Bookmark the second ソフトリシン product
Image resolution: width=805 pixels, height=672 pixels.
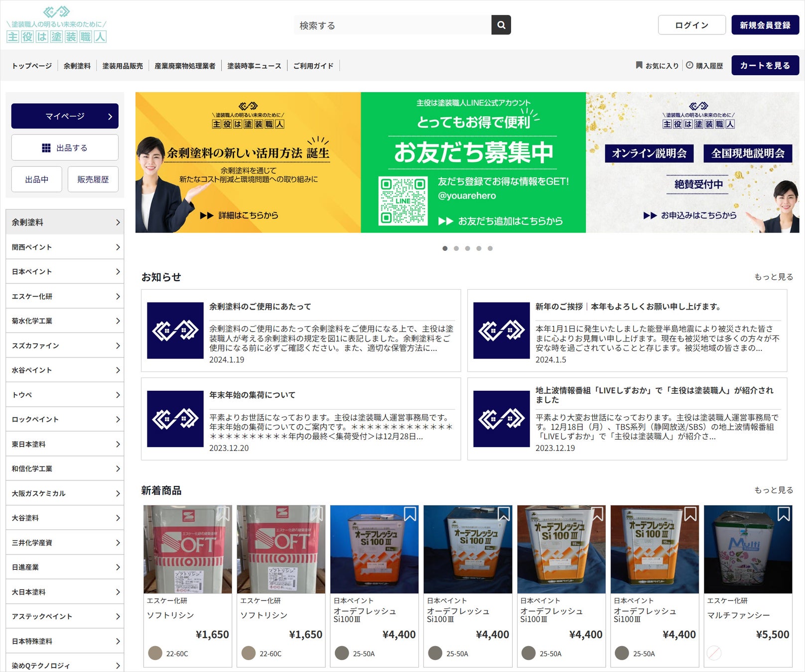pos(317,514)
